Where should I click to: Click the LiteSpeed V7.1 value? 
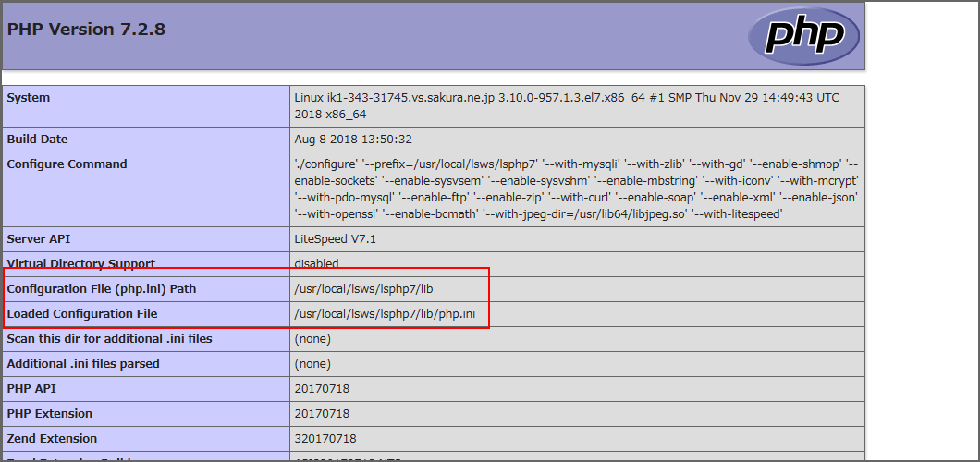coord(335,239)
